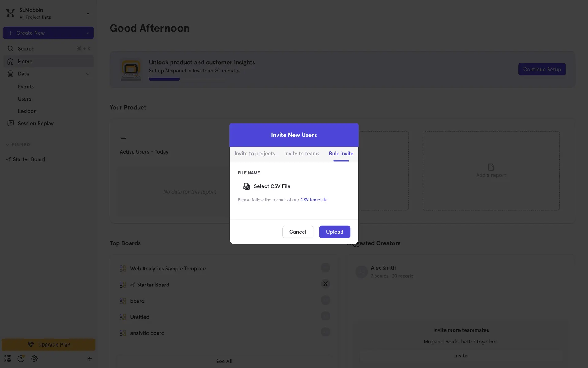Collapse sidebar using the arrow icon
588x368 pixels.
pos(89,358)
